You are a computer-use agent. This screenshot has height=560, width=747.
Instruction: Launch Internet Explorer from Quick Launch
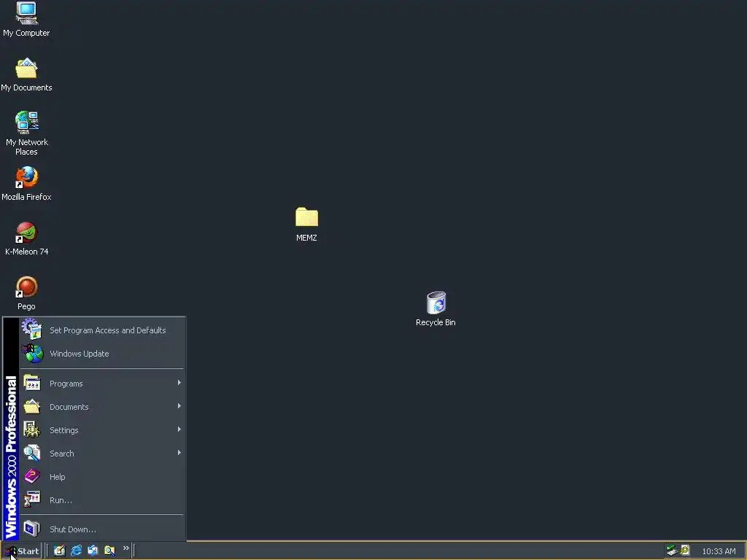pyautogui.click(x=76, y=551)
